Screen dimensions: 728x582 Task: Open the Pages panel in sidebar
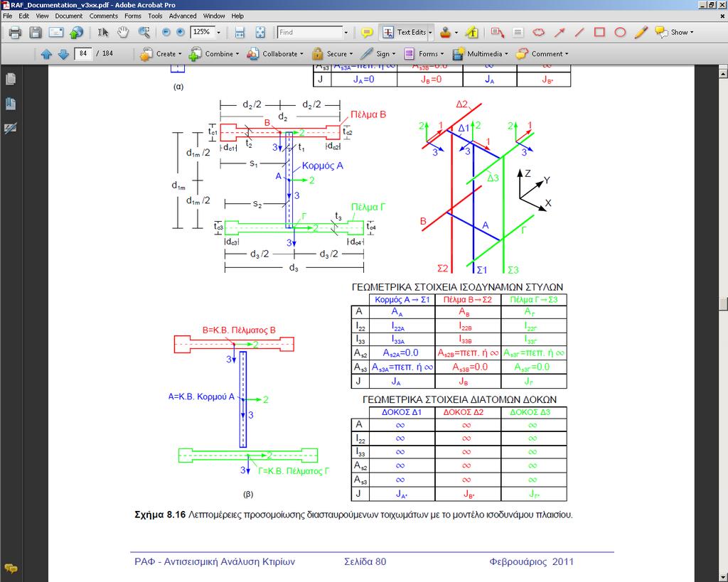pyautogui.click(x=11, y=79)
